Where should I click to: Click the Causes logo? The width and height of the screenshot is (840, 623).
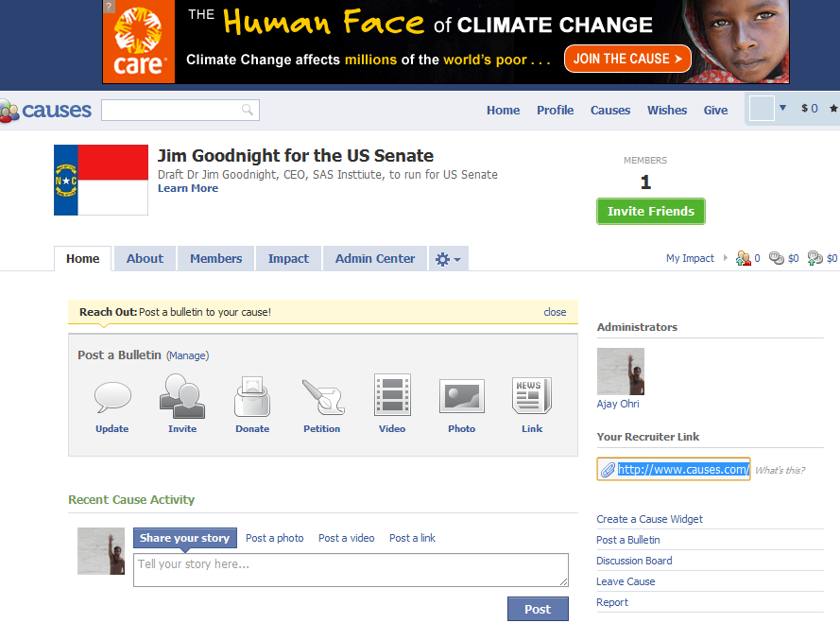click(x=45, y=111)
